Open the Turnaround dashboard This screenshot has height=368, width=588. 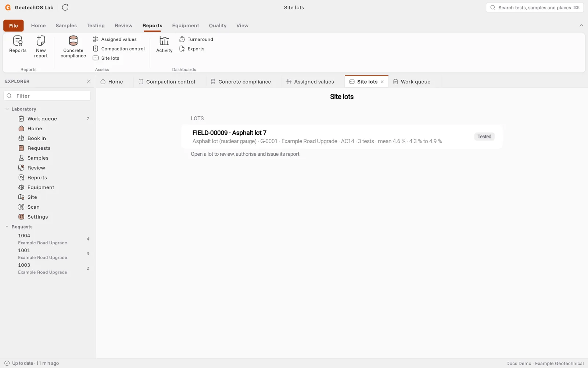click(x=196, y=39)
